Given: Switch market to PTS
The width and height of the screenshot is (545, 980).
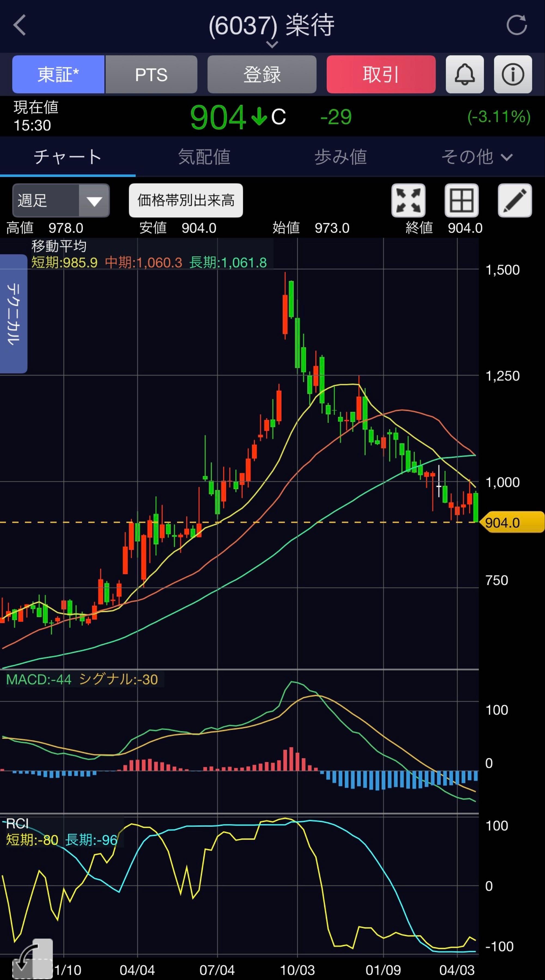Looking at the screenshot, I should point(151,74).
